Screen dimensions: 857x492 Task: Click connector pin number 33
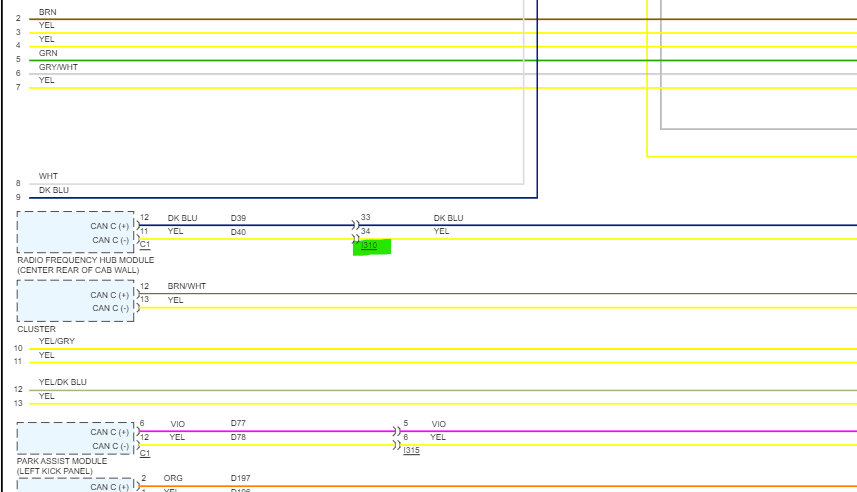[366, 217]
